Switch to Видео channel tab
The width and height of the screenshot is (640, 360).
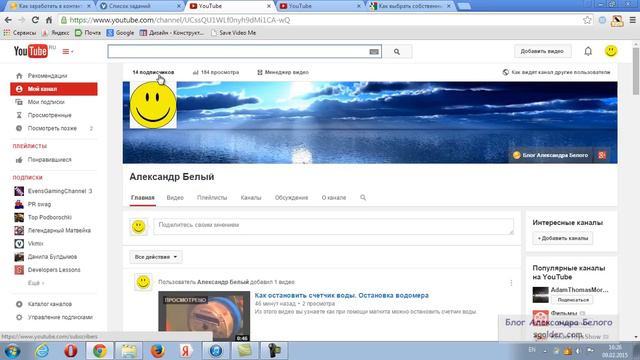[x=175, y=198]
